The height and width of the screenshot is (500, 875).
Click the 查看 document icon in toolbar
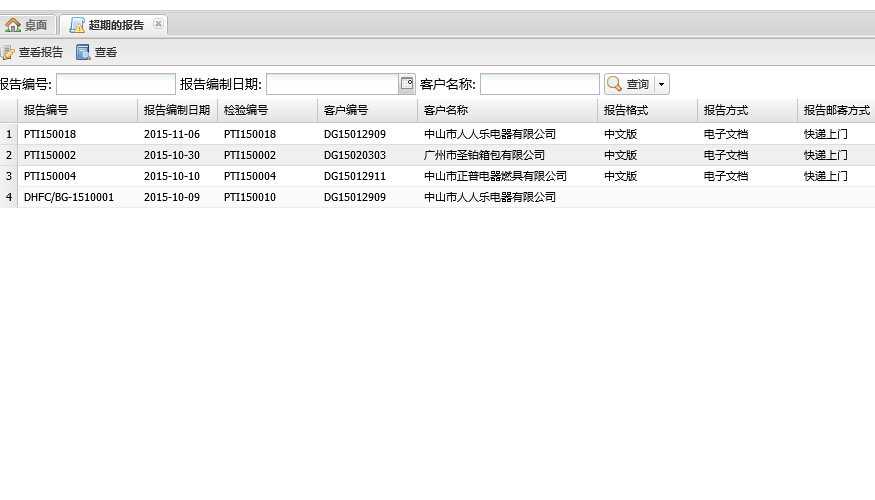83,53
